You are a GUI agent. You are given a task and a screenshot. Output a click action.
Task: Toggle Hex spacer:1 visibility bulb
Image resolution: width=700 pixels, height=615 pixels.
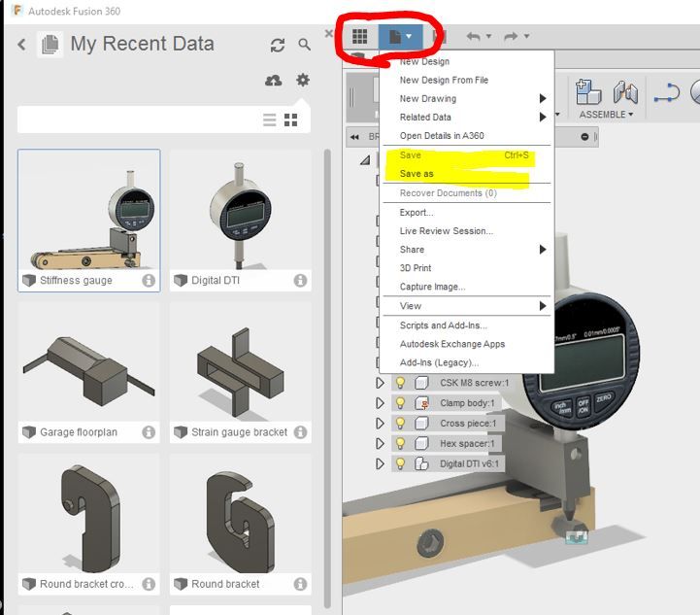click(x=400, y=443)
